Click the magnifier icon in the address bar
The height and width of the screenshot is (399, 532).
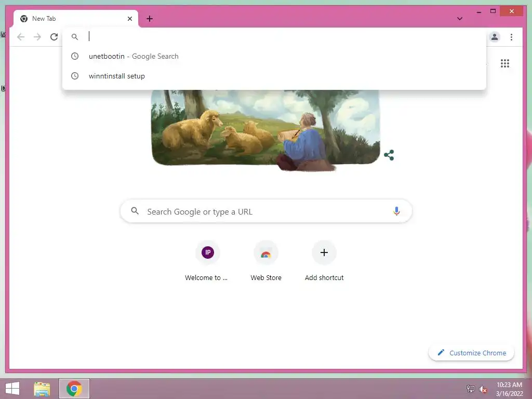pyautogui.click(x=75, y=37)
